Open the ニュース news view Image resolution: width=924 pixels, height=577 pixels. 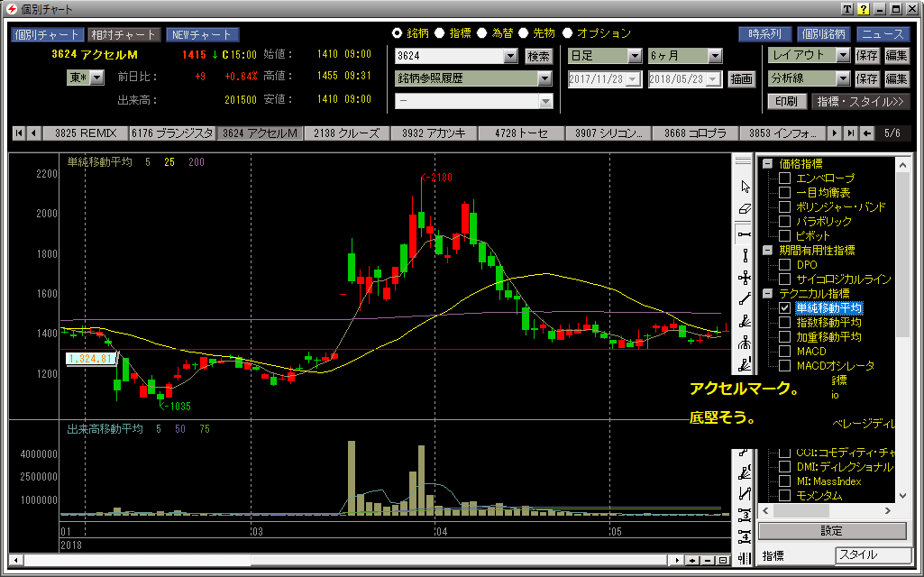[883, 34]
